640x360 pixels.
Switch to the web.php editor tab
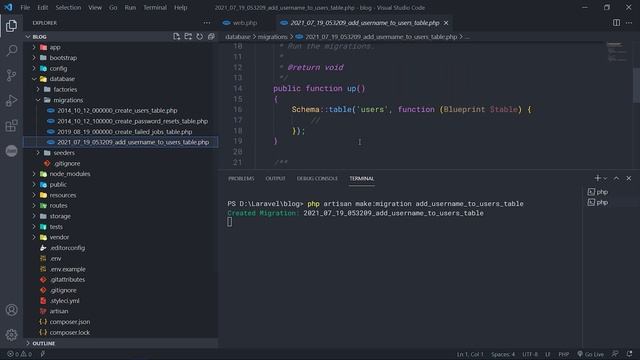[244, 23]
